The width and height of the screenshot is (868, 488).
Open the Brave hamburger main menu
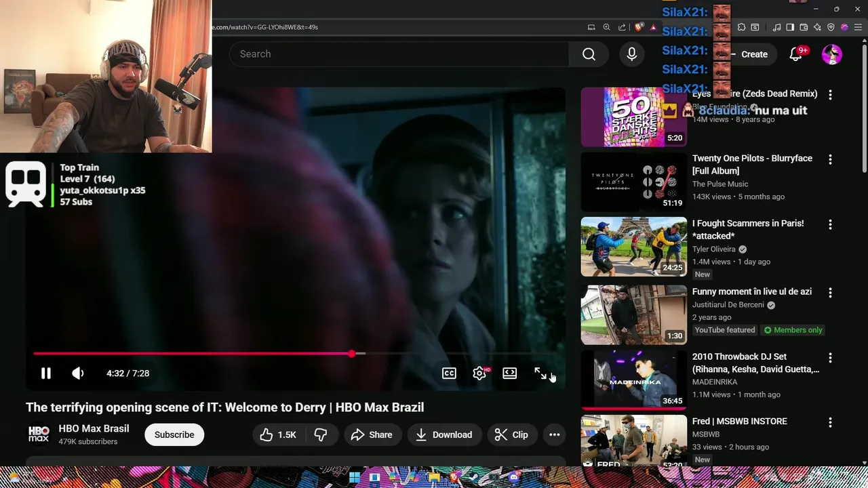(x=858, y=27)
